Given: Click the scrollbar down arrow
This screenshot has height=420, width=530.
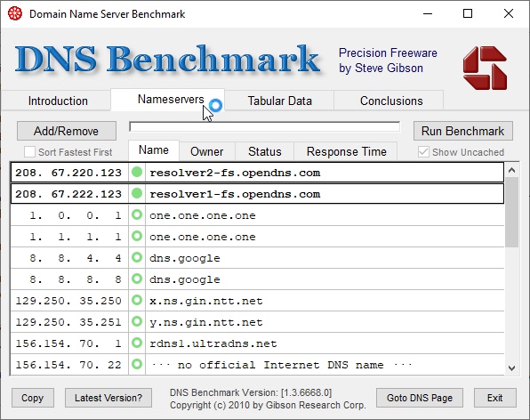Looking at the screenshot, I should tap(511, 367).
